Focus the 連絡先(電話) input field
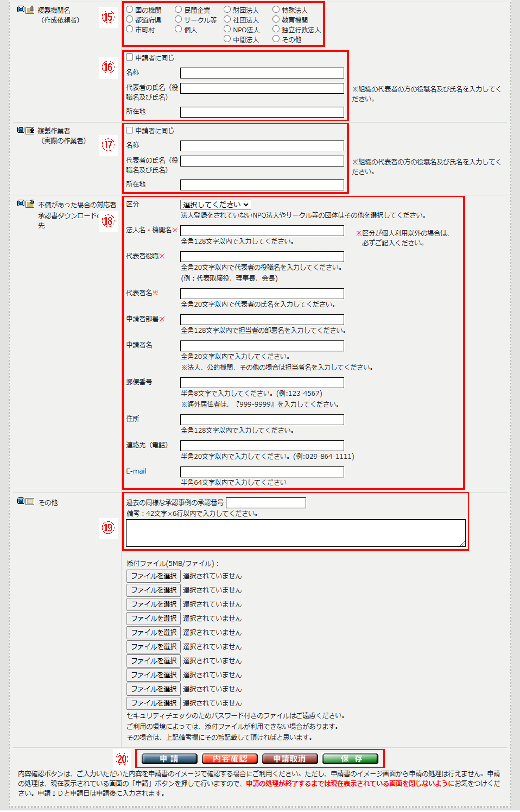 click(262, 446)
